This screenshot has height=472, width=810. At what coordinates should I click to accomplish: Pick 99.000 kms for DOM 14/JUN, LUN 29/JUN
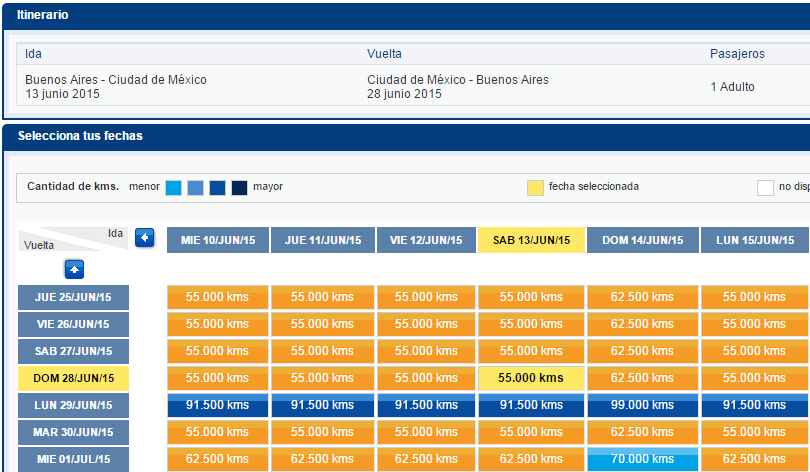[642, 405]
